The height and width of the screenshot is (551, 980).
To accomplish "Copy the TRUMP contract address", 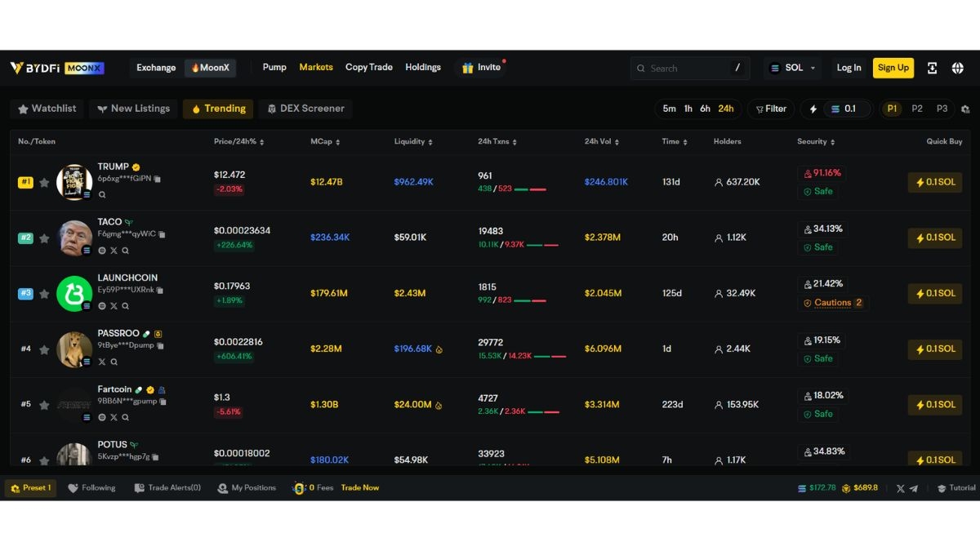I will 158,179.
